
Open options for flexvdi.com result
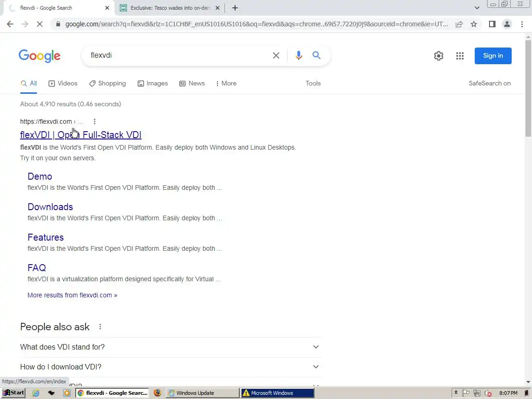click(95, 121)
